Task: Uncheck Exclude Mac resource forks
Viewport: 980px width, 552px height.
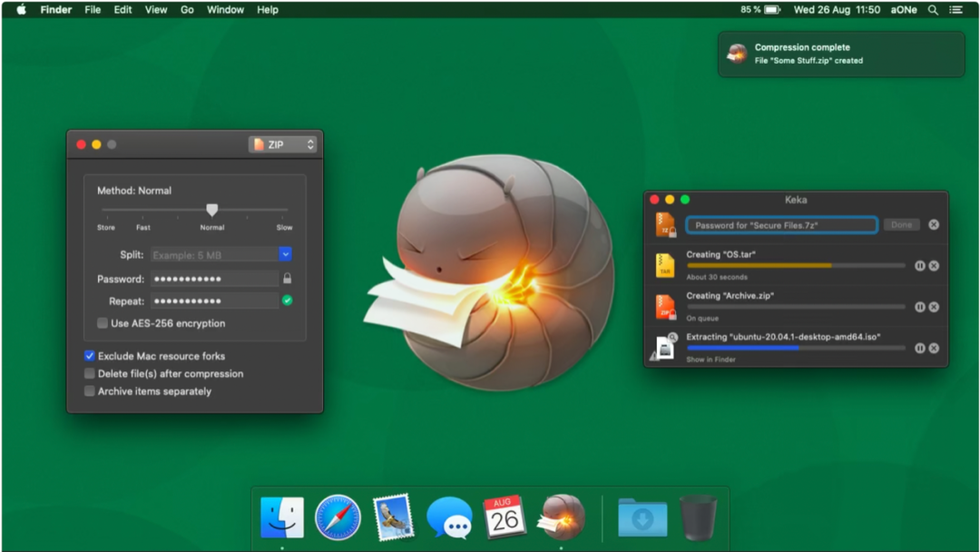Action: click(x=89, y=356)
